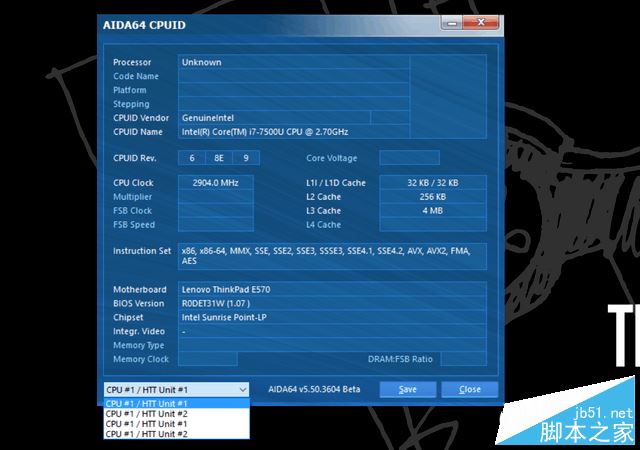Viewport: 640px width, 450px height.
Task: Click the CPUID Rev. cell showing '8E'
Action: [219, 158]
